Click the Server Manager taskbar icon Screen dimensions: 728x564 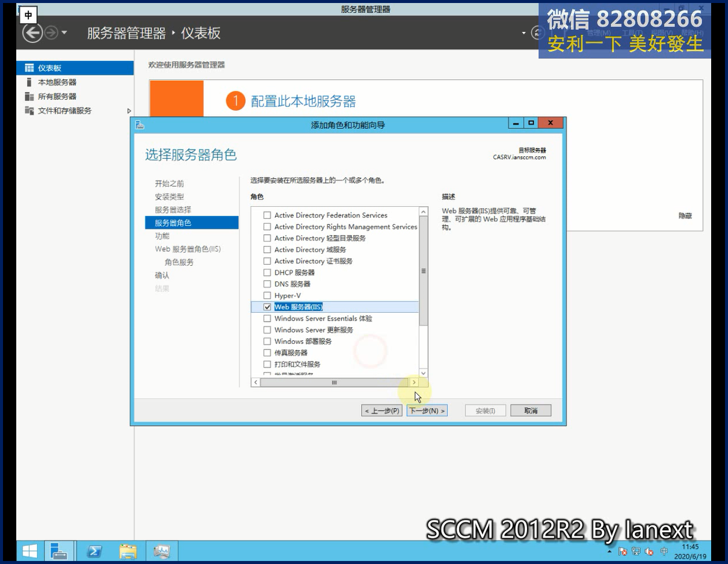click(59, 551)
